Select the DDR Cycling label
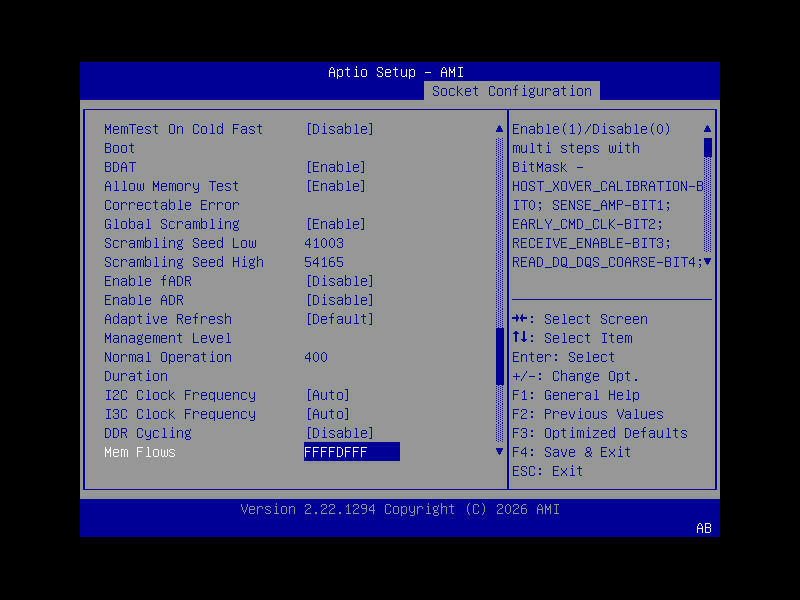This screenshot has width=800, height=600. pos(148,433)
